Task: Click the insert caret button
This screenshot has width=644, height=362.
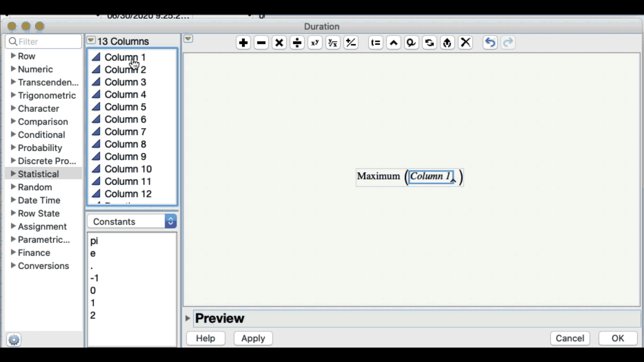Action: point(393,43)
